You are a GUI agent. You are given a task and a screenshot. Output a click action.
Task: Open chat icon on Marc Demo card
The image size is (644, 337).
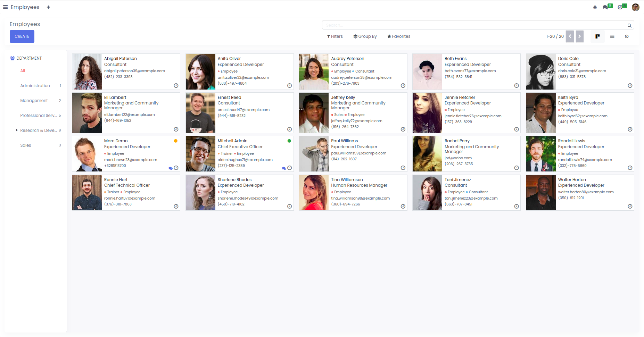click(x=170, y=168)
